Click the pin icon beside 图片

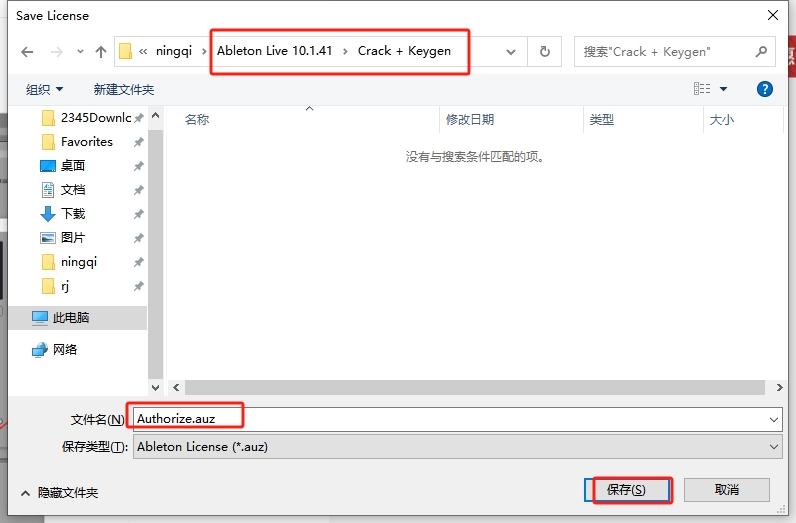138,238
